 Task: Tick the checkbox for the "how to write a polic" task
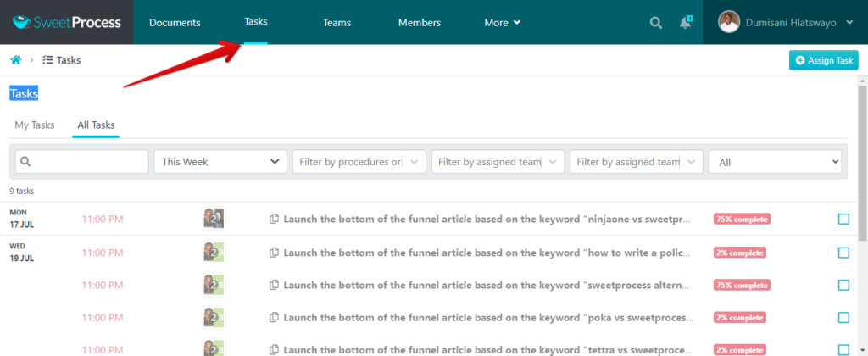[x=843, y=253]
